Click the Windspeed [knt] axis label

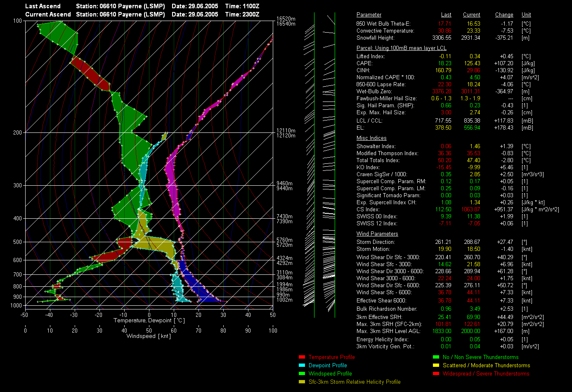[x=149, y=336]
